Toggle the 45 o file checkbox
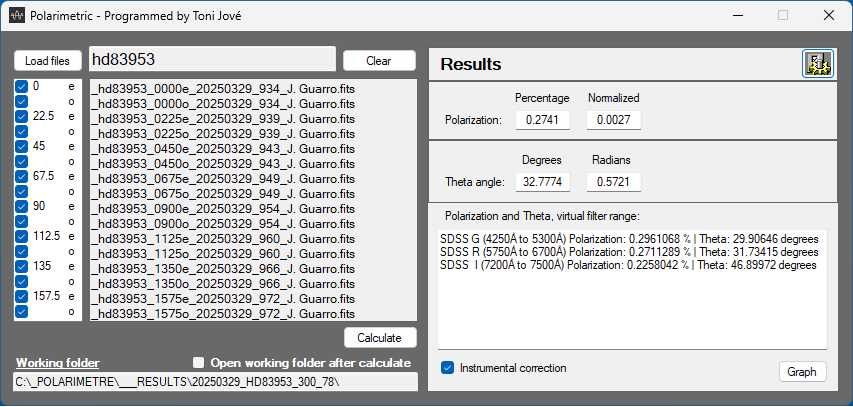The height and width of the screenshot is (407, 853). click(x=21, y=162)
